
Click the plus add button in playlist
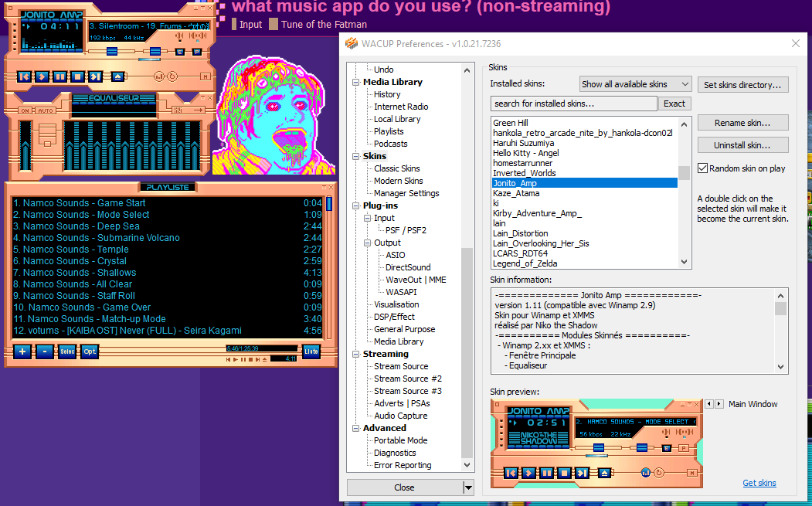click(22, 351)
